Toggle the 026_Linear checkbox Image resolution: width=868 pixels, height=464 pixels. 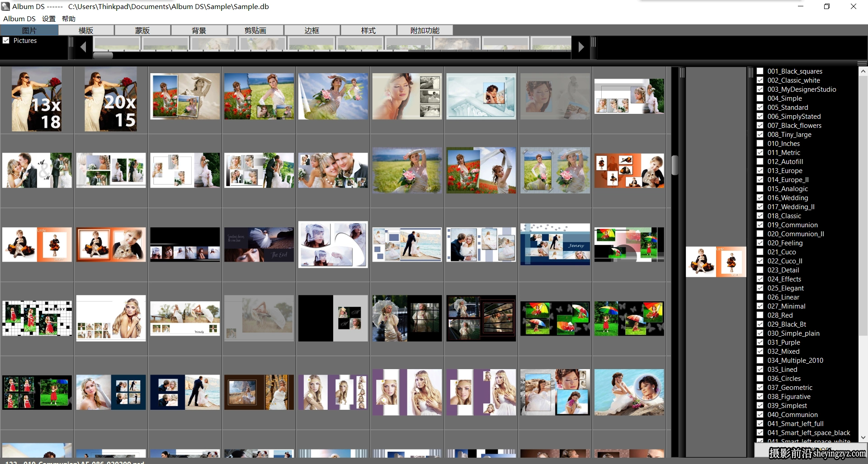[x=760, y=297]
